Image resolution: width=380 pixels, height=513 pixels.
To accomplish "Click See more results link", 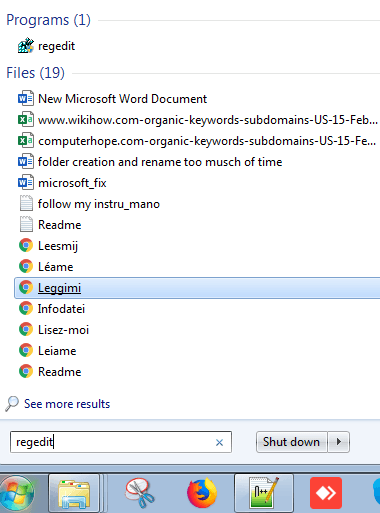I will coord(67,404).
